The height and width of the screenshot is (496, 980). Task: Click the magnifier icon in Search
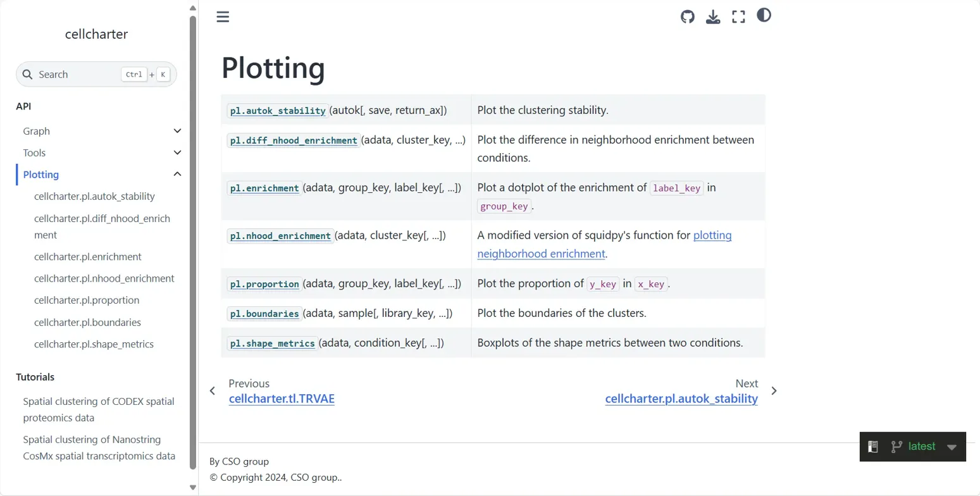(x=27, y=74)
